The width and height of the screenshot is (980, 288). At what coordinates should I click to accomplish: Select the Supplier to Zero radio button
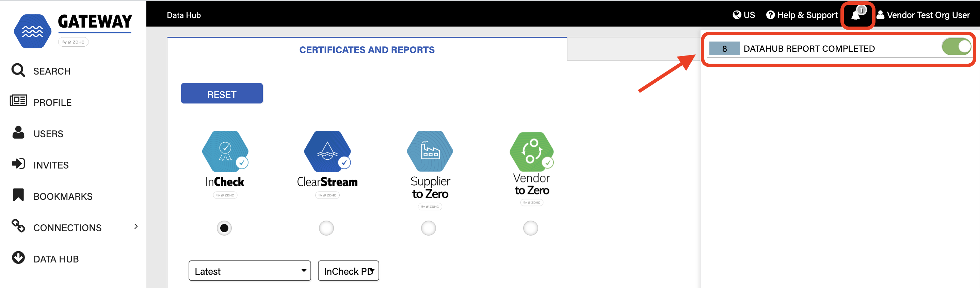(428, 228)
